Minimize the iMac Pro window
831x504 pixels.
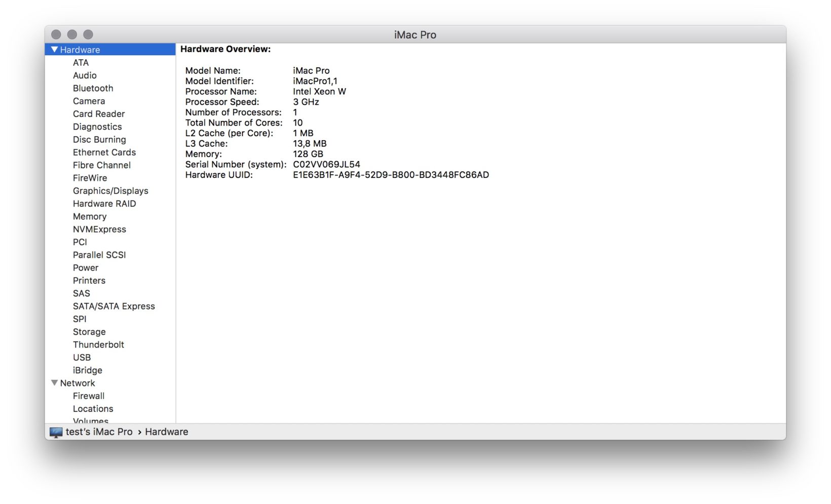tap(72, 34)
